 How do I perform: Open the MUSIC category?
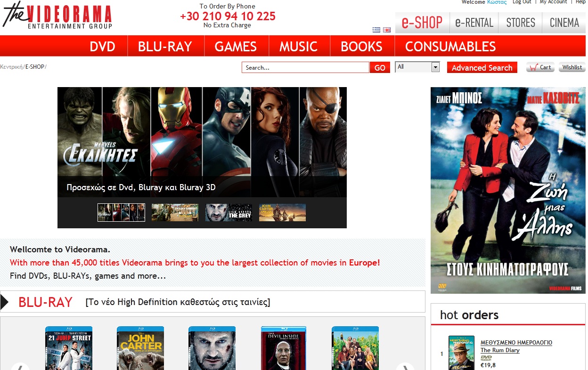[x=298, y=46]
